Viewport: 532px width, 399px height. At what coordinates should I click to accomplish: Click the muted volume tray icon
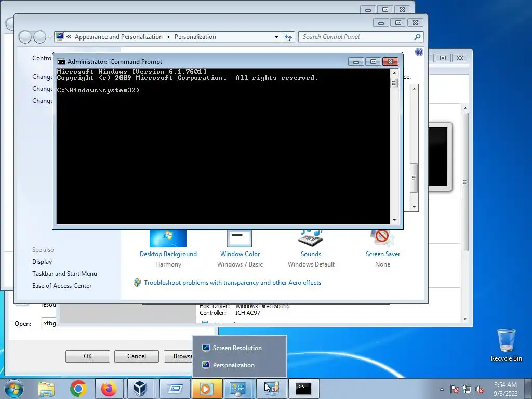point(480,389)
